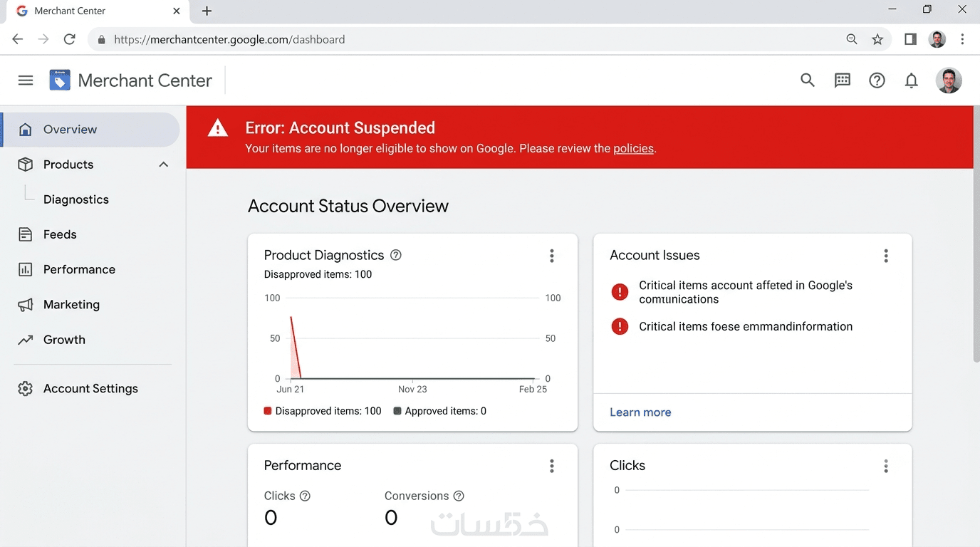Click the Product Diagnostics help icon
The height and width of the screenshot is (547, 980).
point(396,255)
